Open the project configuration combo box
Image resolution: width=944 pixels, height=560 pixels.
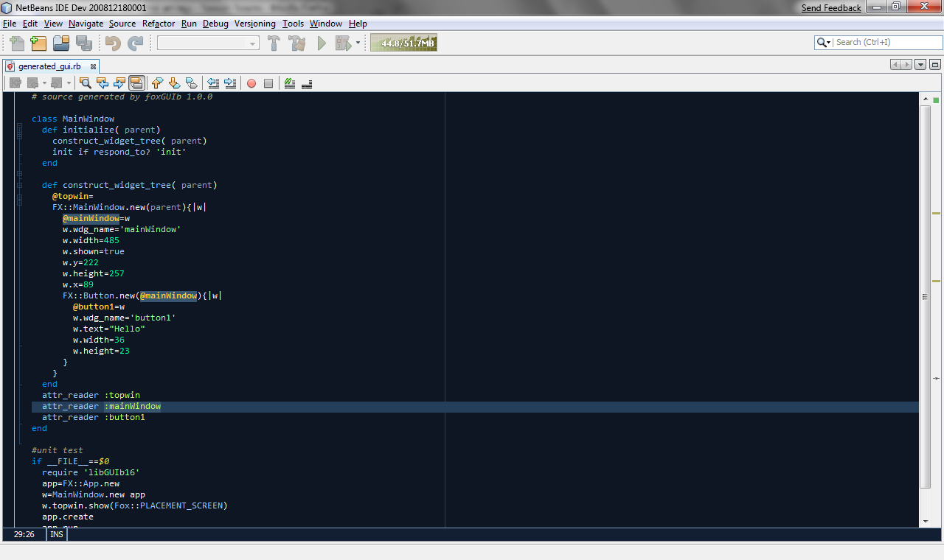click(x=208, y=43)
